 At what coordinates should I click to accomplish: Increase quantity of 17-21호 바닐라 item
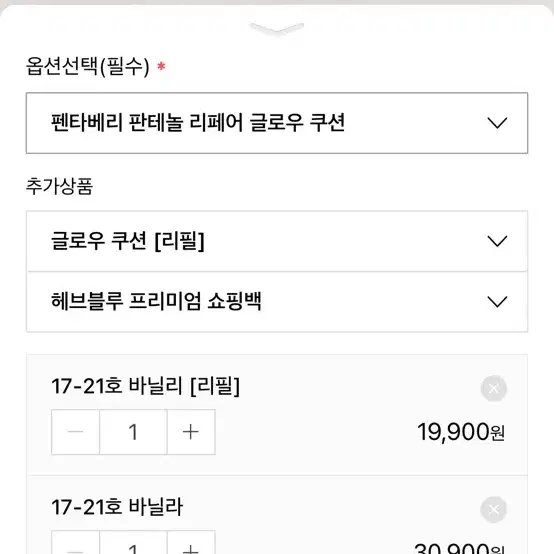pyautogui.click(x=191, y=543)
